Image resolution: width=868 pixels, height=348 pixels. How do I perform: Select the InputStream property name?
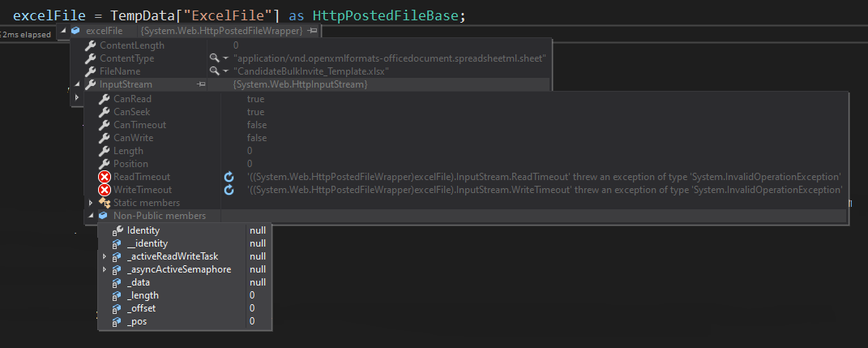(126, 84)
